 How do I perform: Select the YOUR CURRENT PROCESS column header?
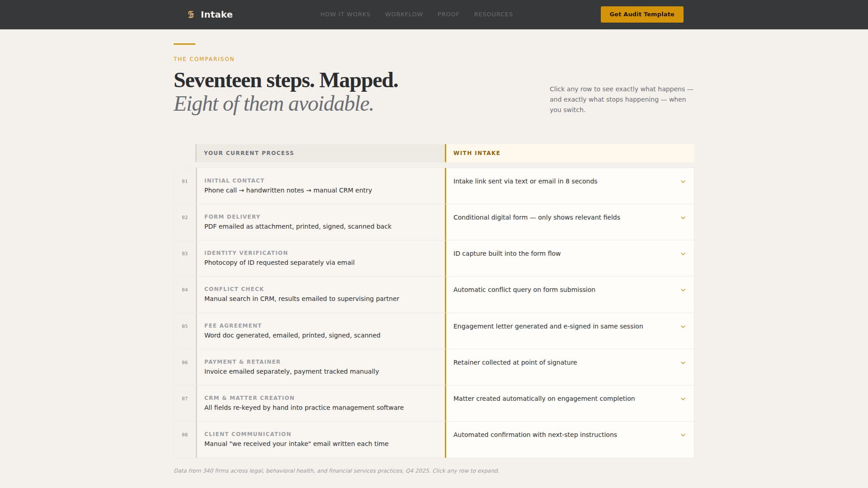[249, 153]
